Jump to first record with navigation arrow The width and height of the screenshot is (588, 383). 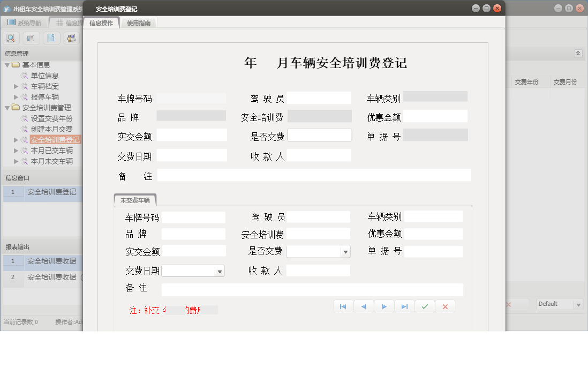tap(343, 306)
